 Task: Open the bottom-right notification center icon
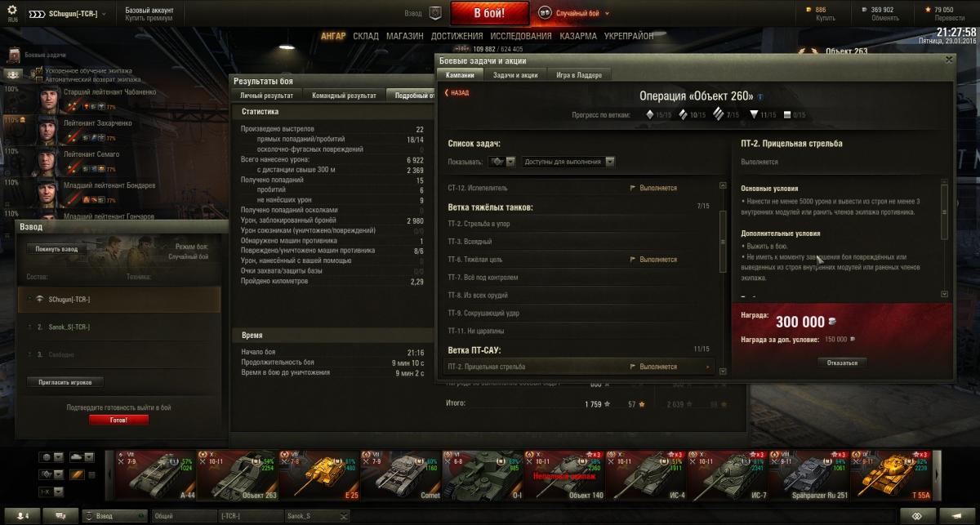pyautogui.click(x=957, y=516)
